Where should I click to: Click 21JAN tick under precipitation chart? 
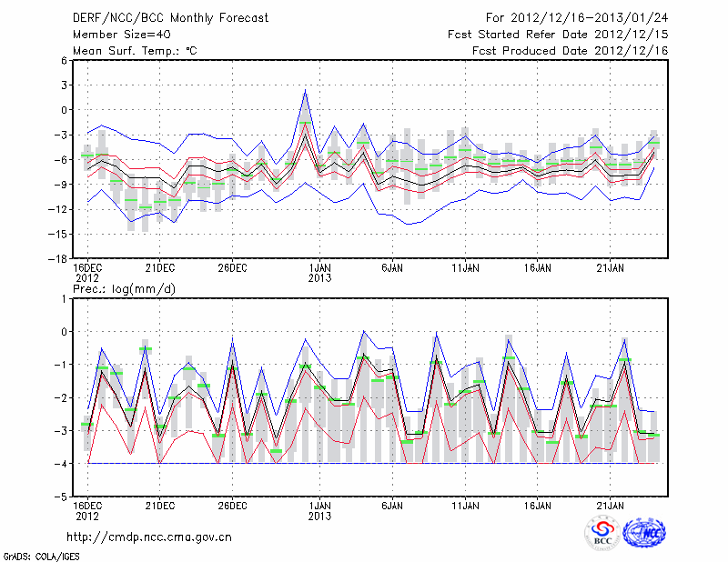[x=611, y=503]
